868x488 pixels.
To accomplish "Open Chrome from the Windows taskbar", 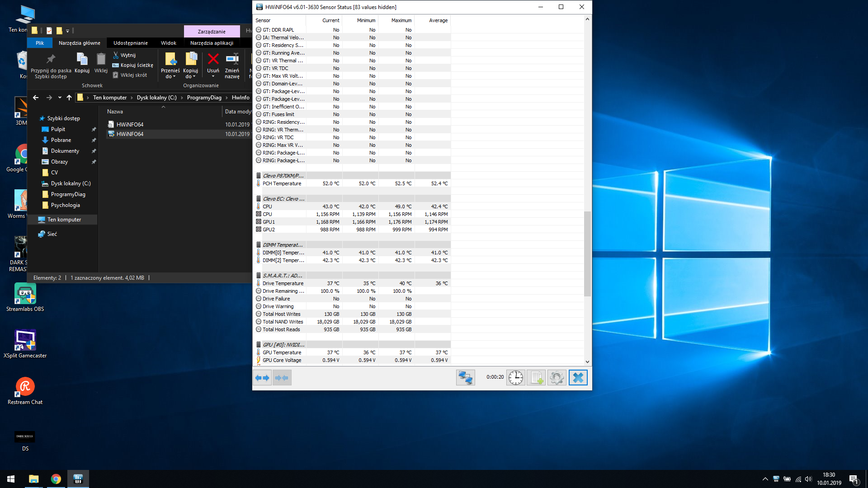I will [56, 479].
